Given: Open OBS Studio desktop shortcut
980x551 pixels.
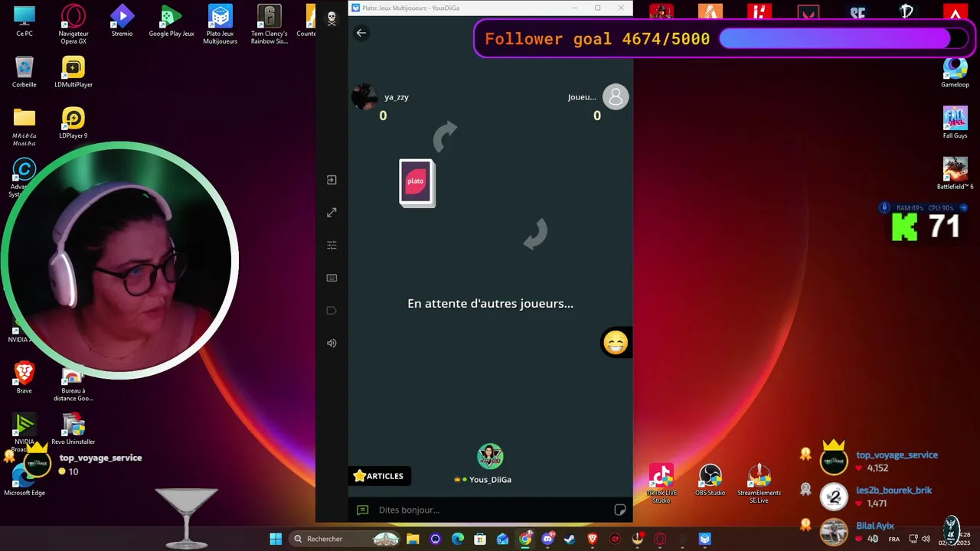Looking at the screenshot, I should [x=710, y=480].
